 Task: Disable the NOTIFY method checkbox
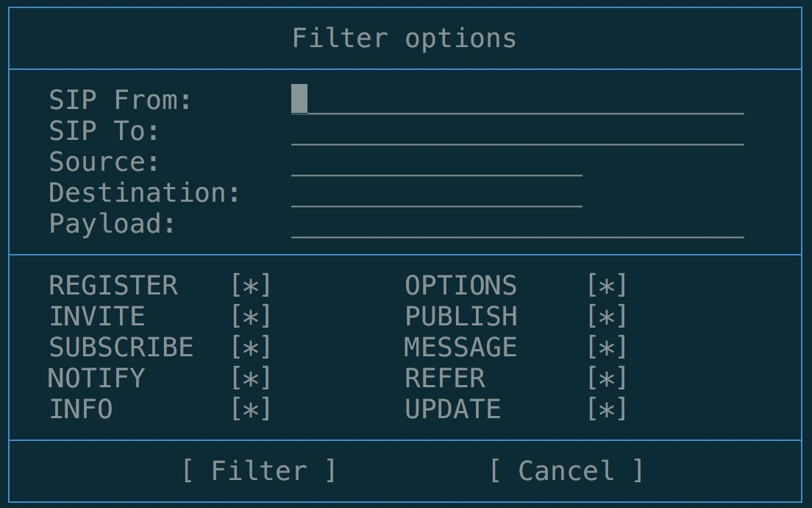[251, 378]
